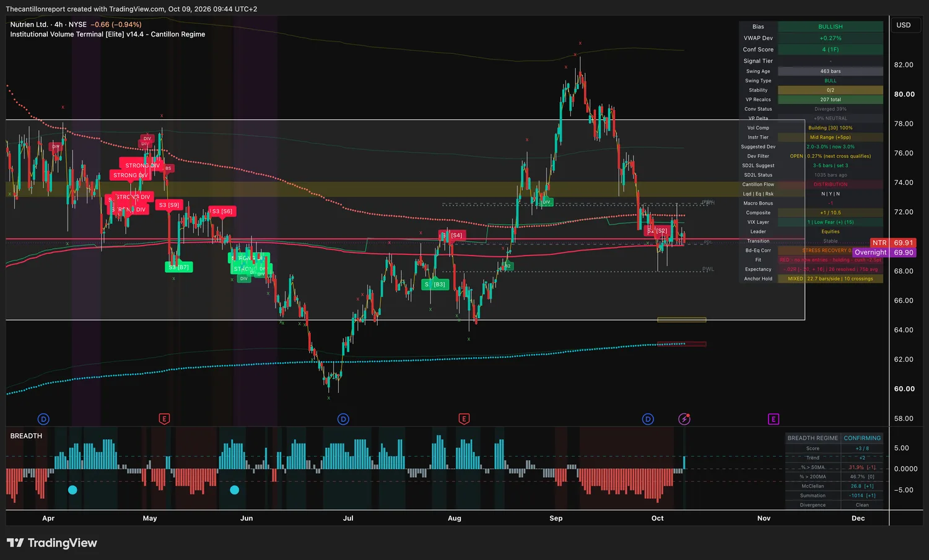Image resolution: width=929 pixels, height=560 pixels.
Task: Click the VWAP Dev value +0.27%
Action: 831,38
